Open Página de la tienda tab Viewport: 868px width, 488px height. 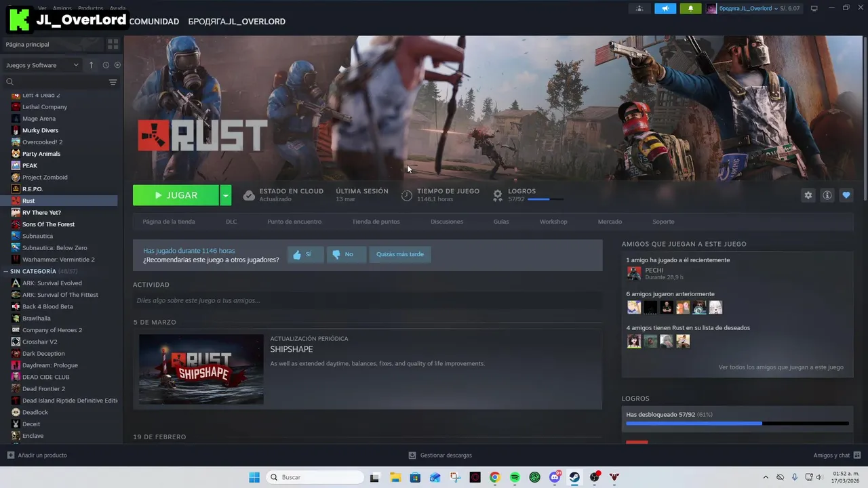pyautogui.click(x=169, y=222)
